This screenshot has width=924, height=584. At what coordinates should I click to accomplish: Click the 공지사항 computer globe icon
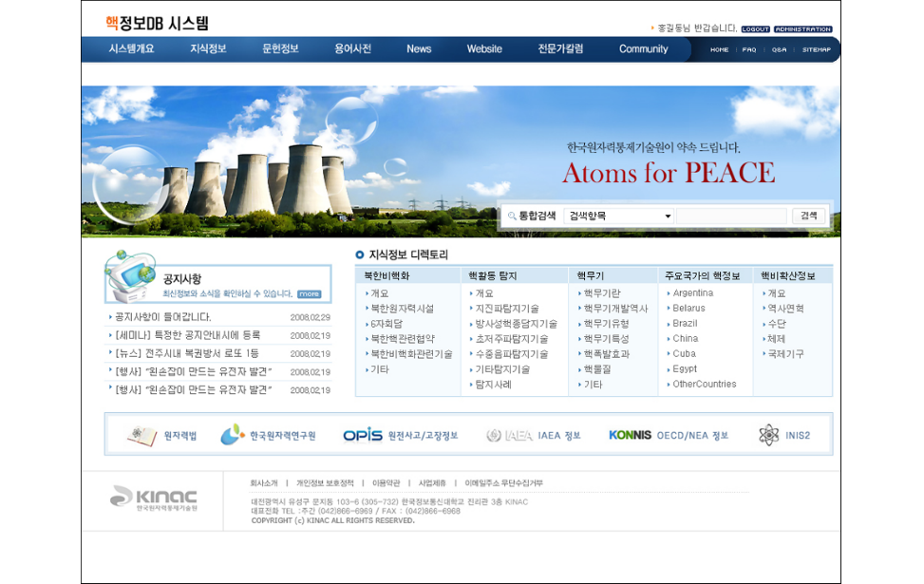(x=129, y=273)
